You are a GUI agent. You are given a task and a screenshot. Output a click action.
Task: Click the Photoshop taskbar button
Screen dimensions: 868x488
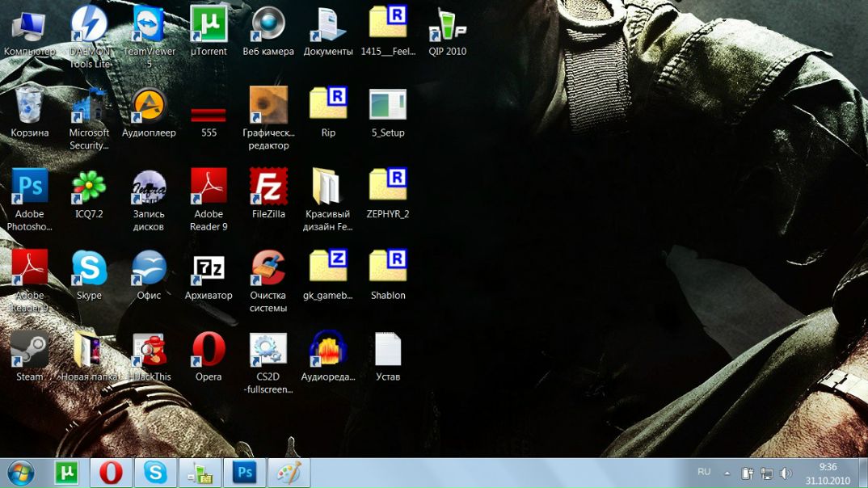pyautogui.click(x=243, y=473)
